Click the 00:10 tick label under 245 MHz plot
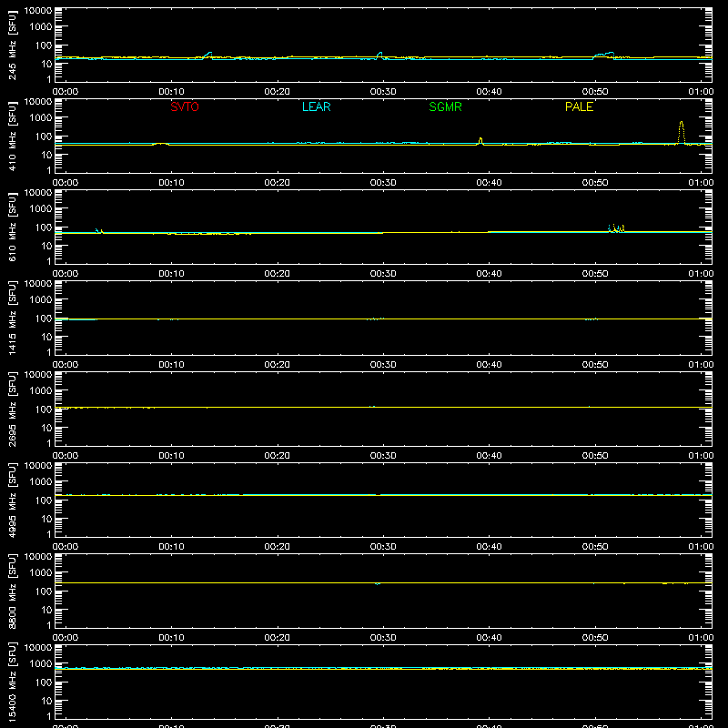The height and width of the screenshot is (728, 728). click(171, 92)
